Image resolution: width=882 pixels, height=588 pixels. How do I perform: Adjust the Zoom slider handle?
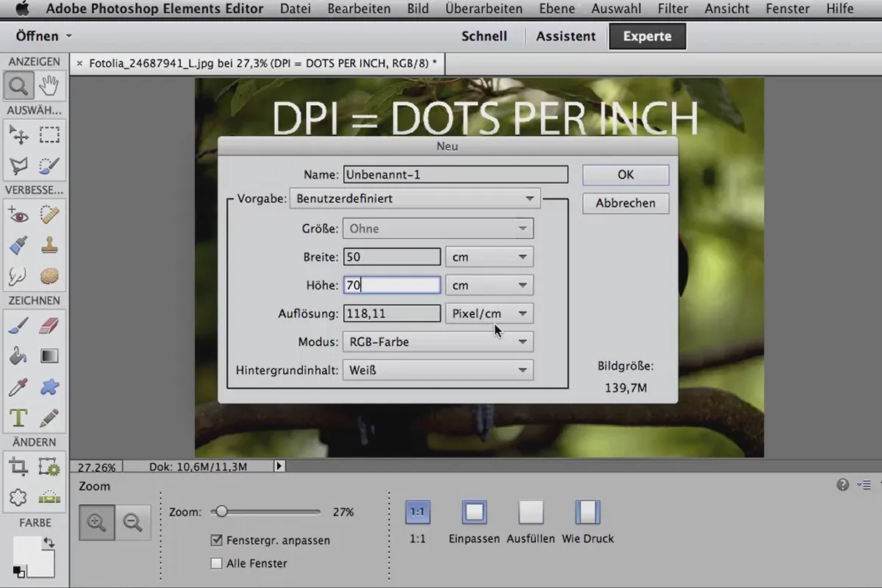click(220, 512)
